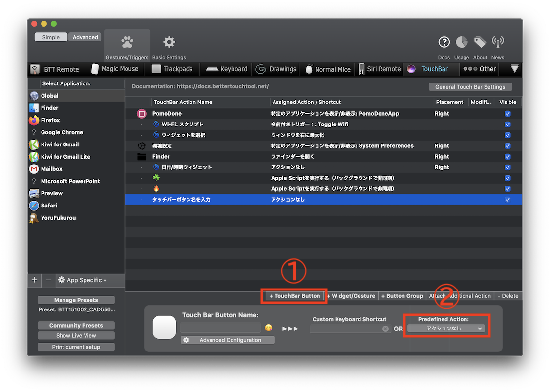Screen dimensions: 550x392
Task: Open the Docs help icon
Action: click(x=444, y=43)
